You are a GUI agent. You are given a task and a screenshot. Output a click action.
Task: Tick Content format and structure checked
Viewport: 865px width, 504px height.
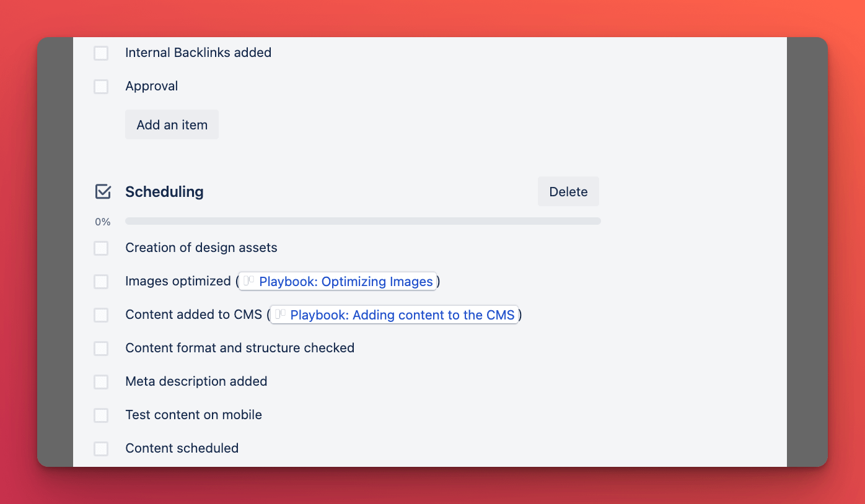[101, 349]
